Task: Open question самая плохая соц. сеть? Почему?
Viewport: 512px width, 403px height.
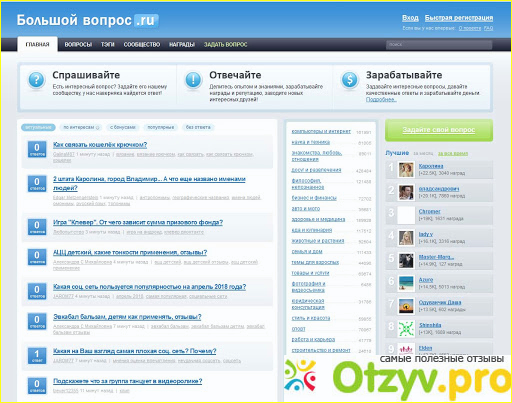Action: [135, 351]
